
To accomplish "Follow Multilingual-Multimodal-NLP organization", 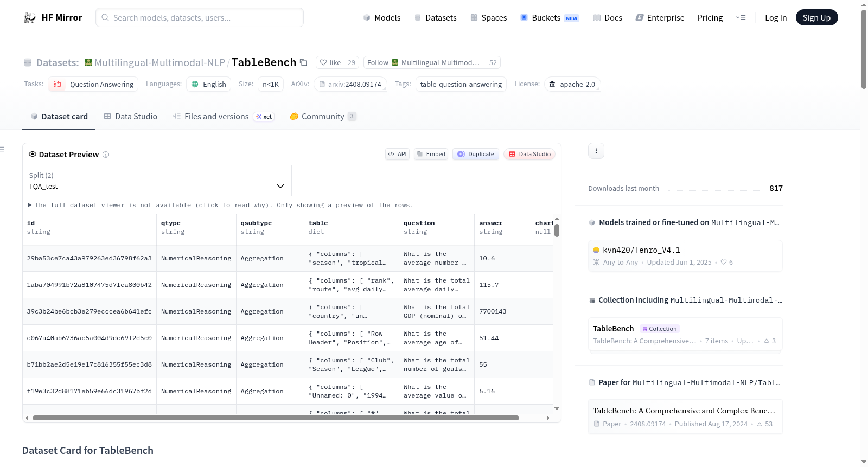I will [x=424, y=63].
